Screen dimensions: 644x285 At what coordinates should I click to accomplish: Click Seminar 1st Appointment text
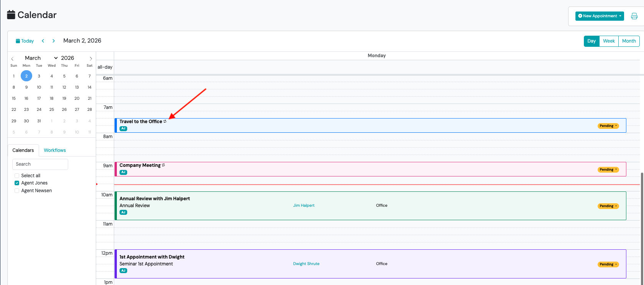[x=146, y=264]
